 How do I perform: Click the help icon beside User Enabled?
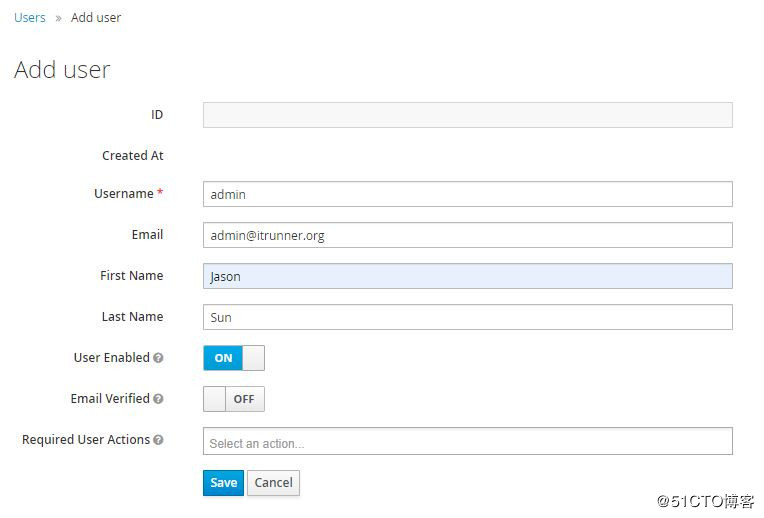158,358
